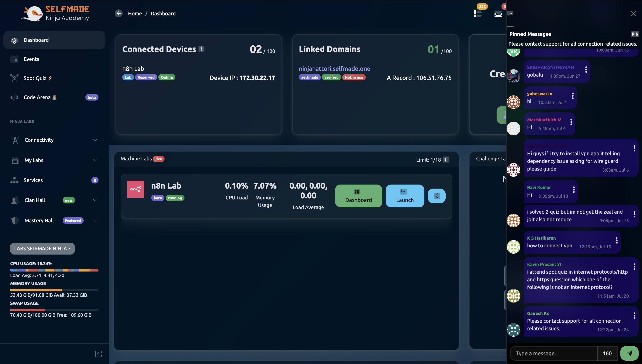
Task: Click info icon next to Limit 1/18
Action: click(446, 160)
